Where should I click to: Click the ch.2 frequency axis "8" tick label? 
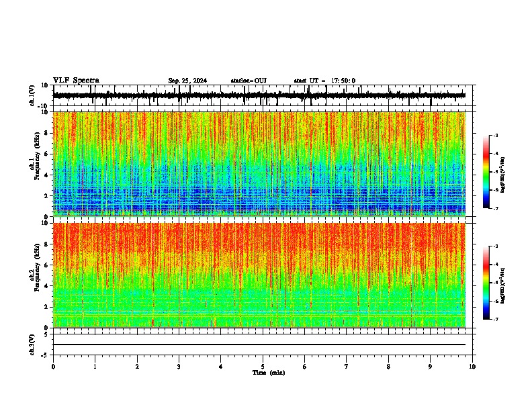pos(47,244)
